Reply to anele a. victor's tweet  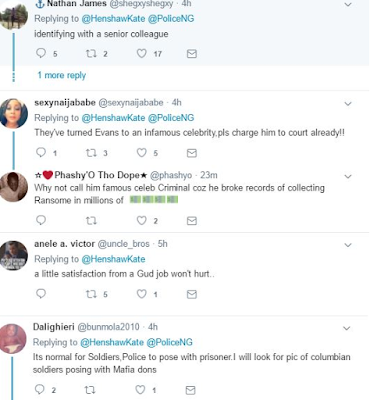pos(41,294)
